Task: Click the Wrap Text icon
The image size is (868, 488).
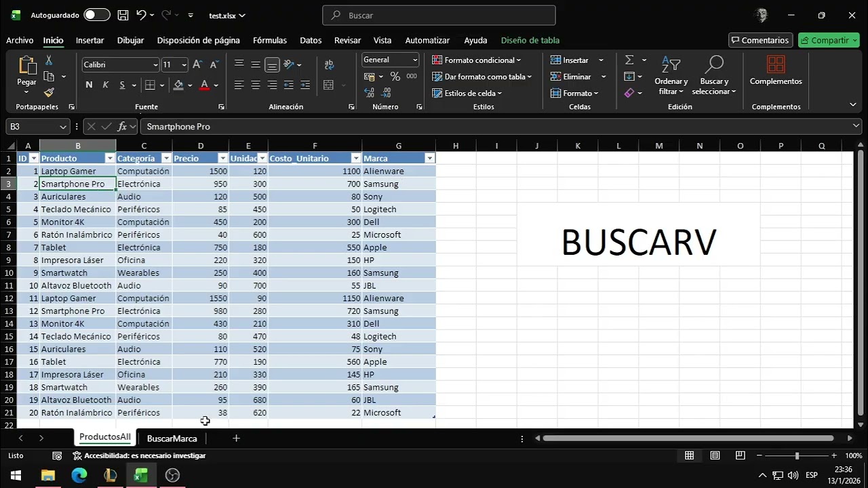Action: [329, 64]
